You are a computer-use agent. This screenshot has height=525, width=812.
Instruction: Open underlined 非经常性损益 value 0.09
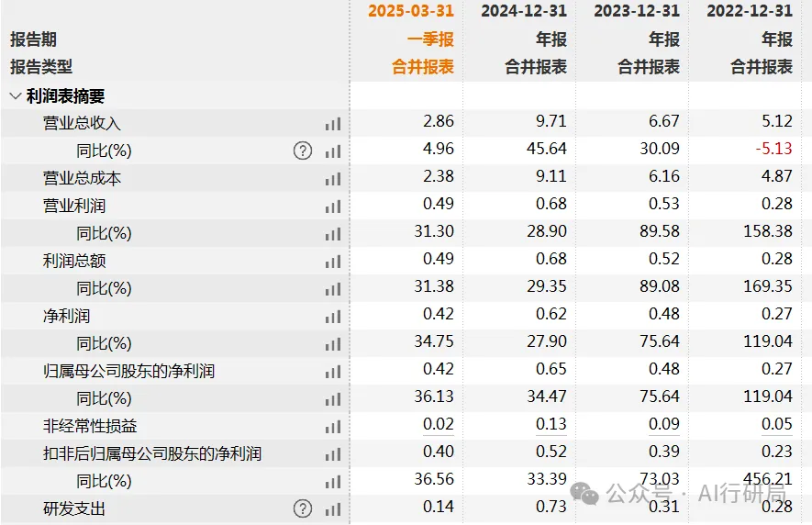[x=664, y=424]
